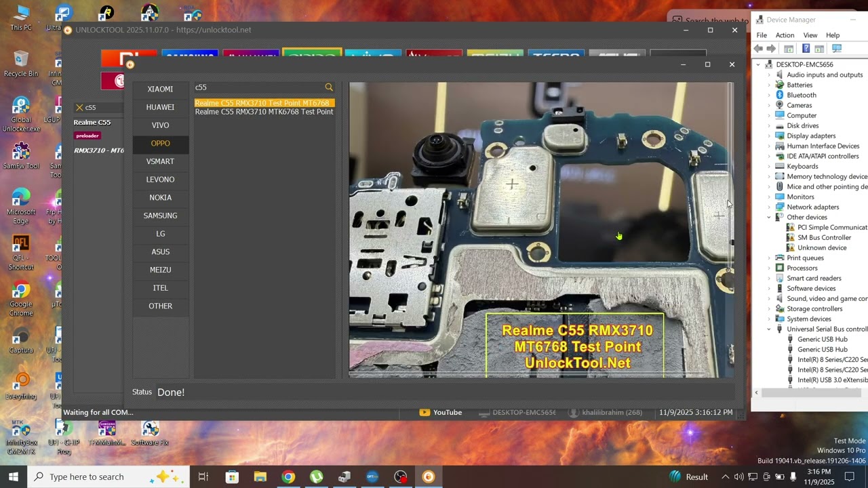This screenshot has height=488, width=868.
Task: Select the HUAWEI brand tab
Action: pyautogui.click(x=161, y=107)
